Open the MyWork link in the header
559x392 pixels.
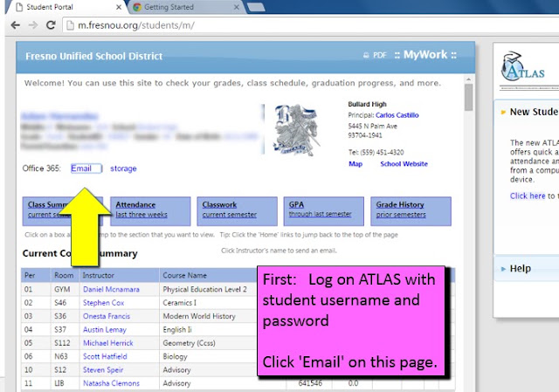[x=425, y=54]
